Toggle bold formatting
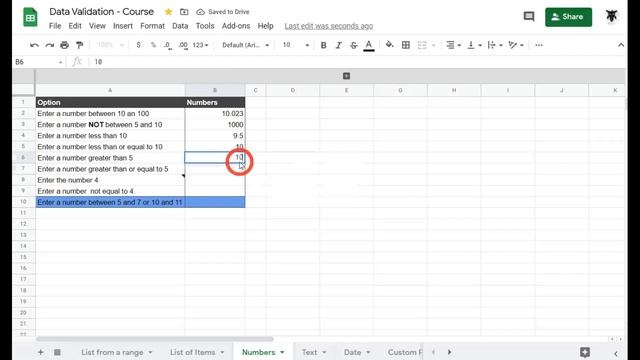The height and width of the screenshot is (360, 640). point(323,45)
